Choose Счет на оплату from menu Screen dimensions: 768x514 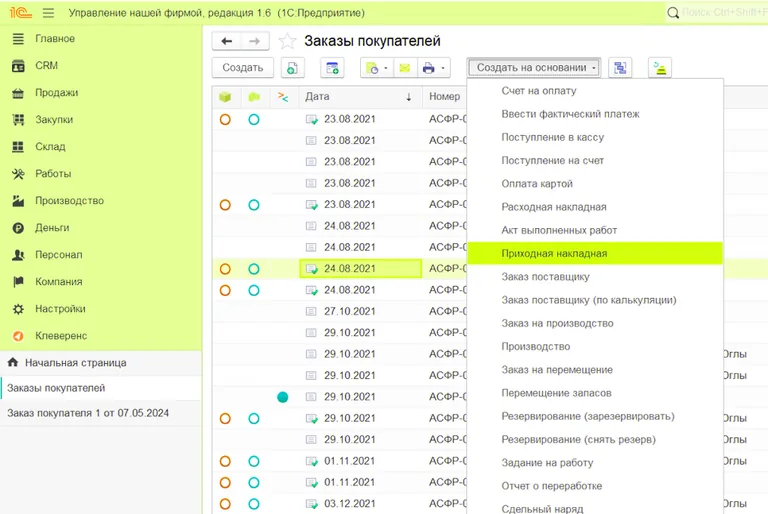click(540, 91)
